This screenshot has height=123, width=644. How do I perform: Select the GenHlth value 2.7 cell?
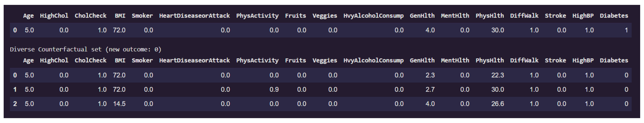coord(430,90)
